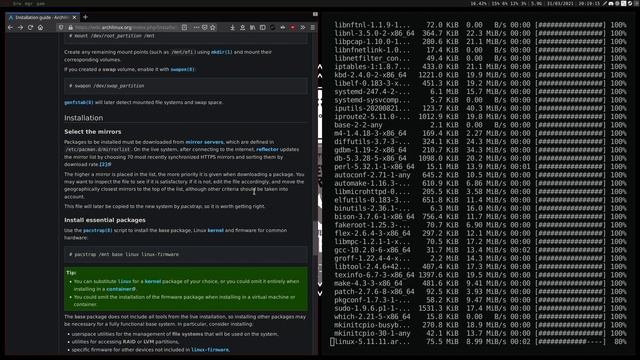Click the date 31/03/2021 in status bar

tap(560, 4)
